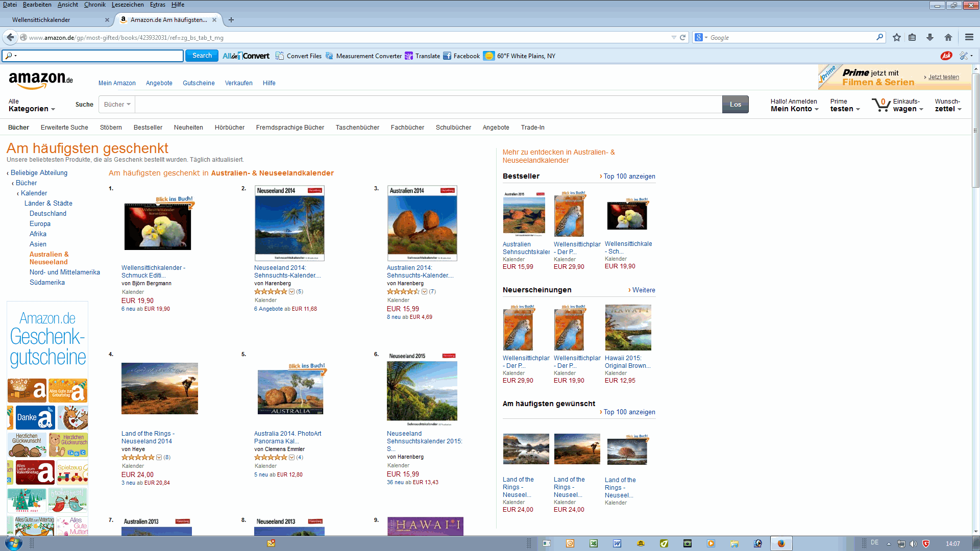The image size is (980, 551).
Task: Expand the Mein Konto dropdown
Action: (x=794, y=105)
